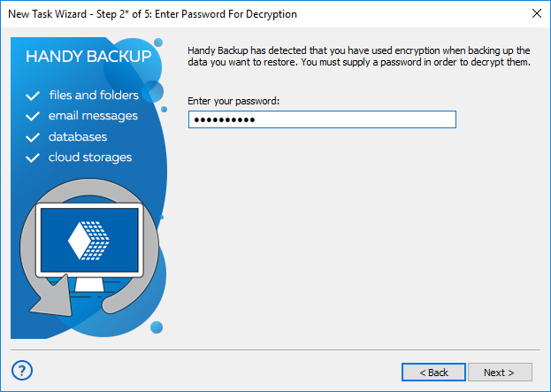The height and width of the screenshot is (392, 551).
Task: Close the New Task Wizard window
Action: 536,14
